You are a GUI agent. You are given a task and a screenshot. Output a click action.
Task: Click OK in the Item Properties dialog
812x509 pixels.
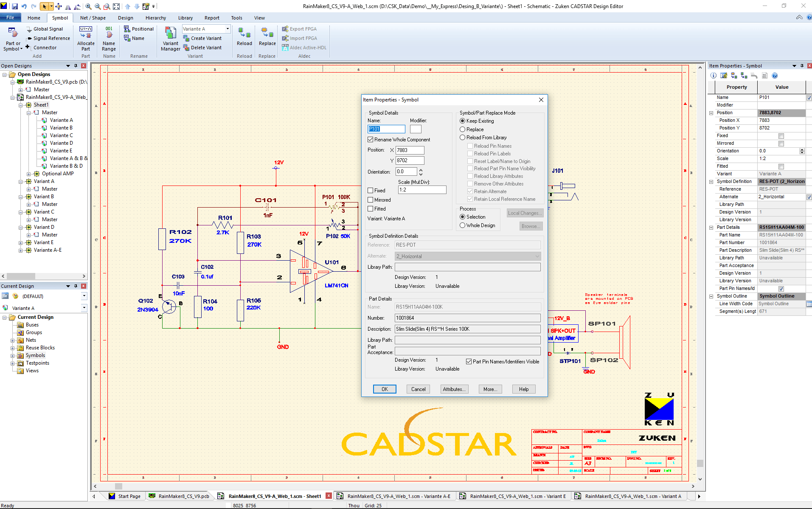coord(385,389)
